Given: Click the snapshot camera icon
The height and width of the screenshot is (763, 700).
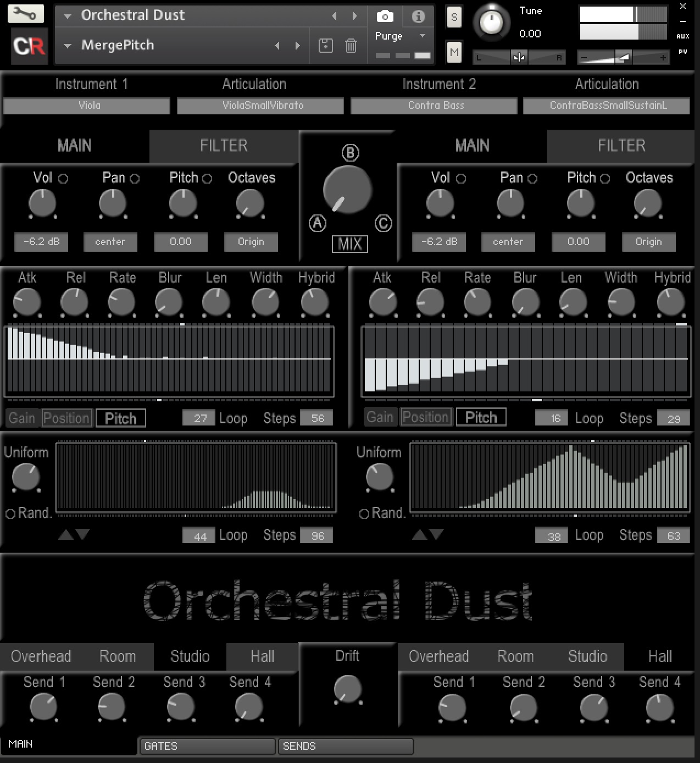Looking at the screenshot, I should click(386, 16).
